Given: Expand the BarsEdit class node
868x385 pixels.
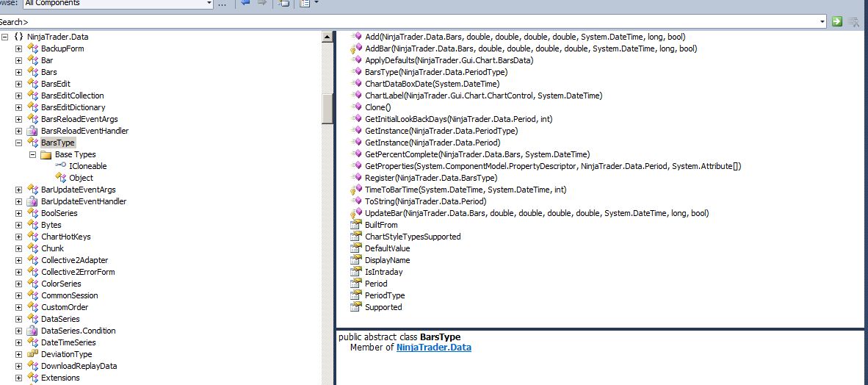Looking at the screenshot, I should (x=18, y=84).
